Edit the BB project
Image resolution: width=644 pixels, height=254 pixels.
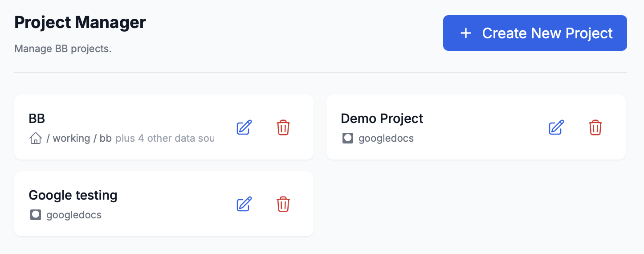tap(244, 127)
